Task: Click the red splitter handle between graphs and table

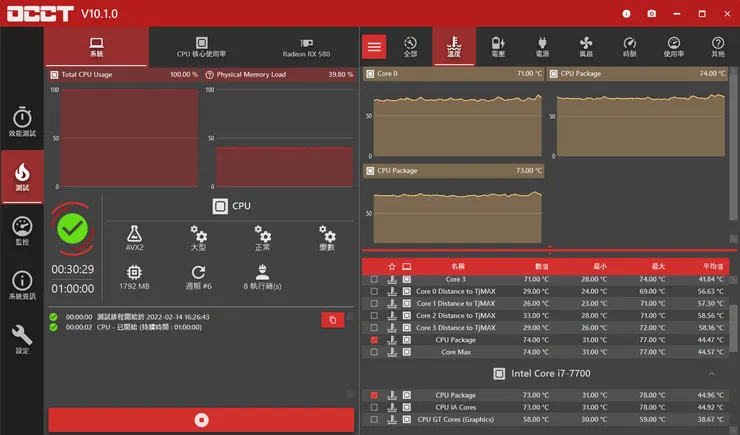Action: click(x=550, y=249)
